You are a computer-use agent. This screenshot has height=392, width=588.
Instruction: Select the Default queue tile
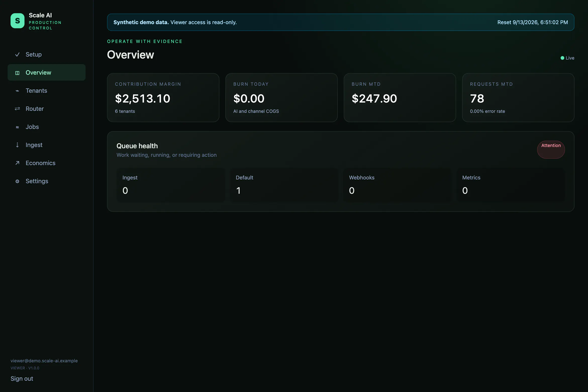[284, 185]
